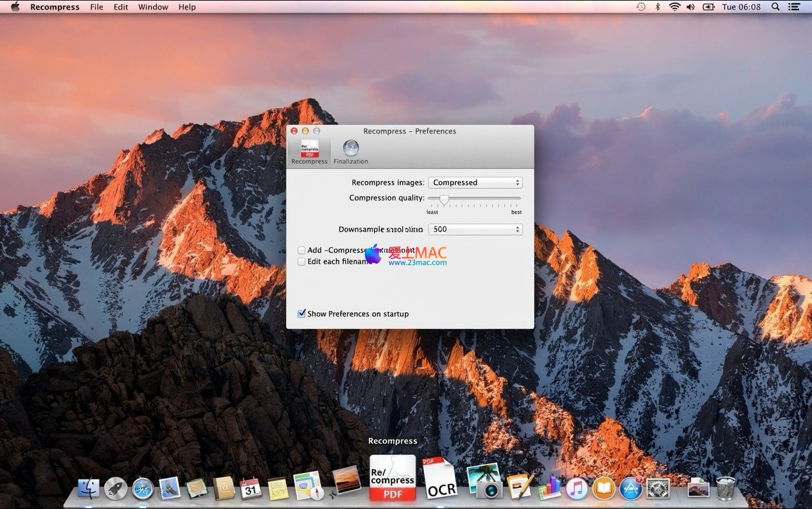The height and width of the screenshot is (509, 812).
Task: Close the Recompress Preferences window
Action: click(x=294, y=131)
